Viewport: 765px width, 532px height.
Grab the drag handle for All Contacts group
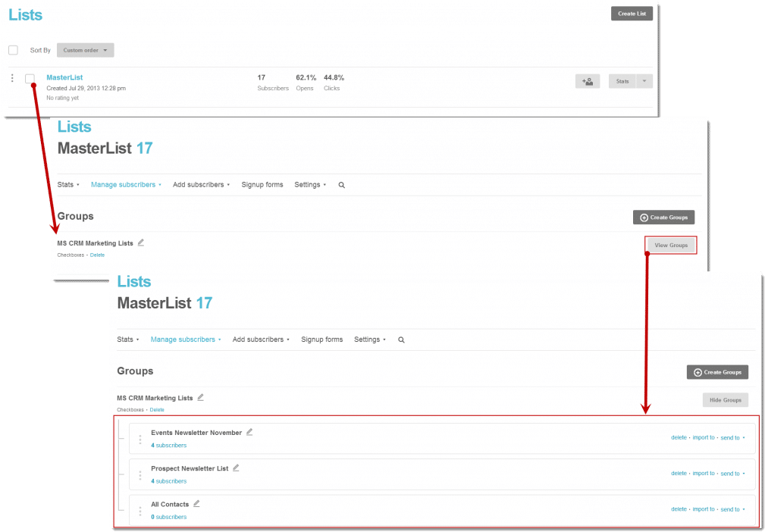tap(140, 511)
